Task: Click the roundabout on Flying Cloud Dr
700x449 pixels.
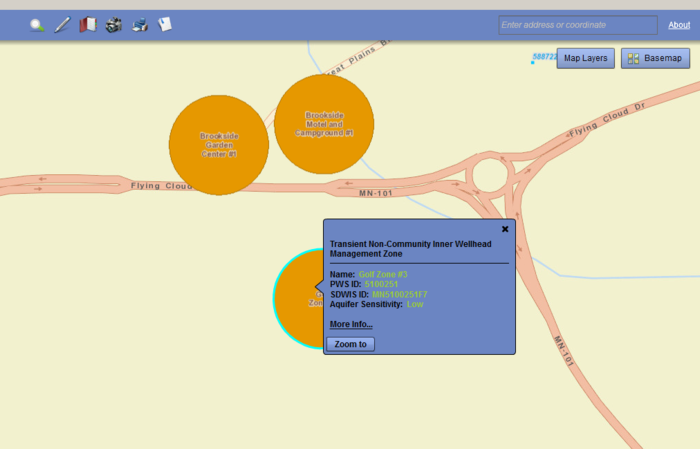Action: click(x=491, y=178)
